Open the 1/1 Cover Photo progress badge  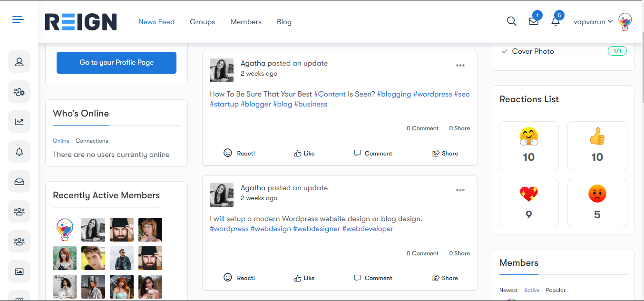tap(617, 50)
